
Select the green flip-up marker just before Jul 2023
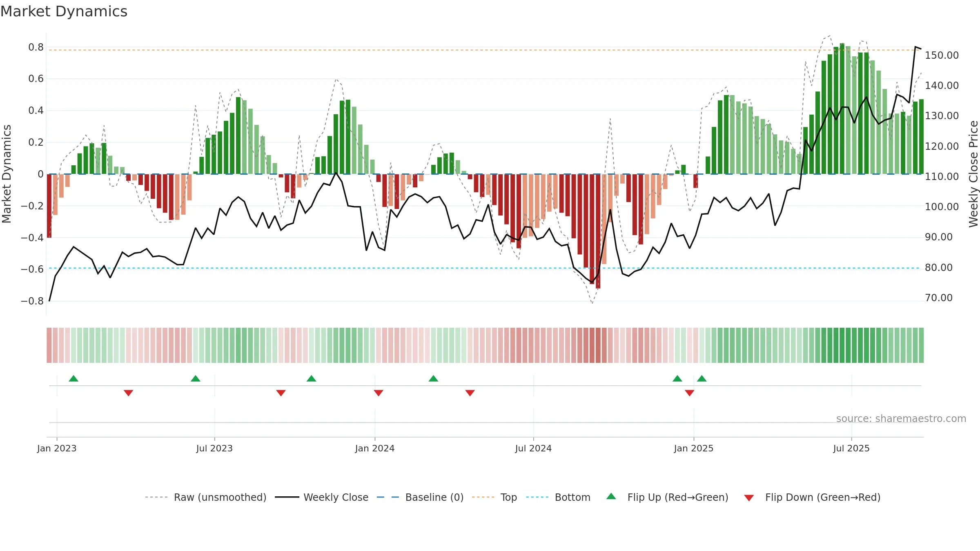[x=196, y=378]
